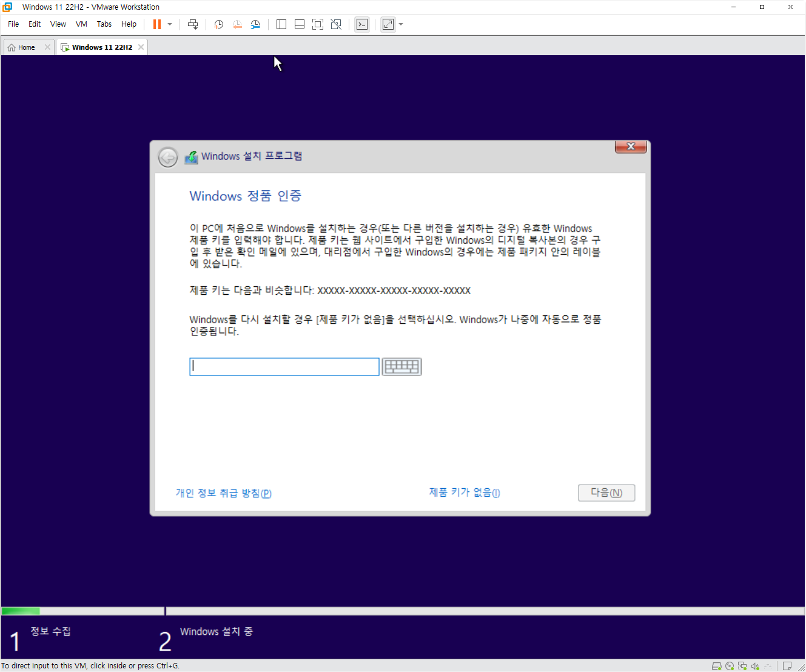Click the sample key text XXXXX-XXXXX-XXXXX-XXXXX-XXXXX
This screenshot has width=806, height=672.
point(394,291)
